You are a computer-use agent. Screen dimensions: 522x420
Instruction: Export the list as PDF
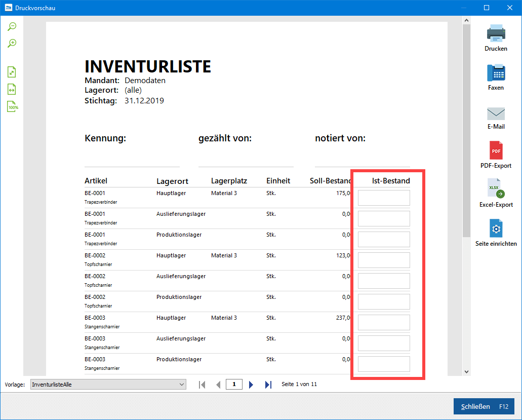(496, 155)
